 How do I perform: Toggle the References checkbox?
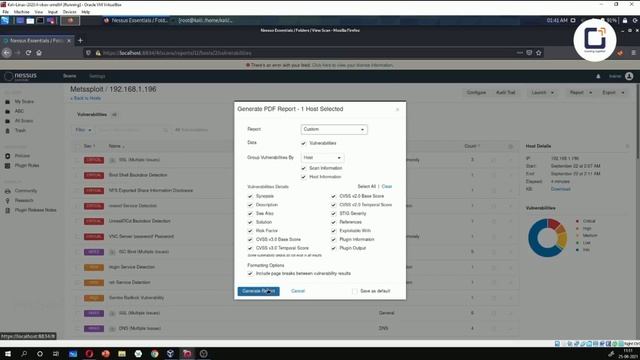pyautogui.click(x=333, y=222)
